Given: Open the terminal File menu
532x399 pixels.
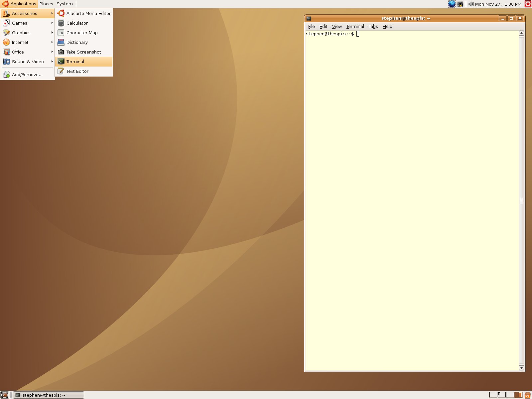Looking at the screenshot, I should point(311,27).
